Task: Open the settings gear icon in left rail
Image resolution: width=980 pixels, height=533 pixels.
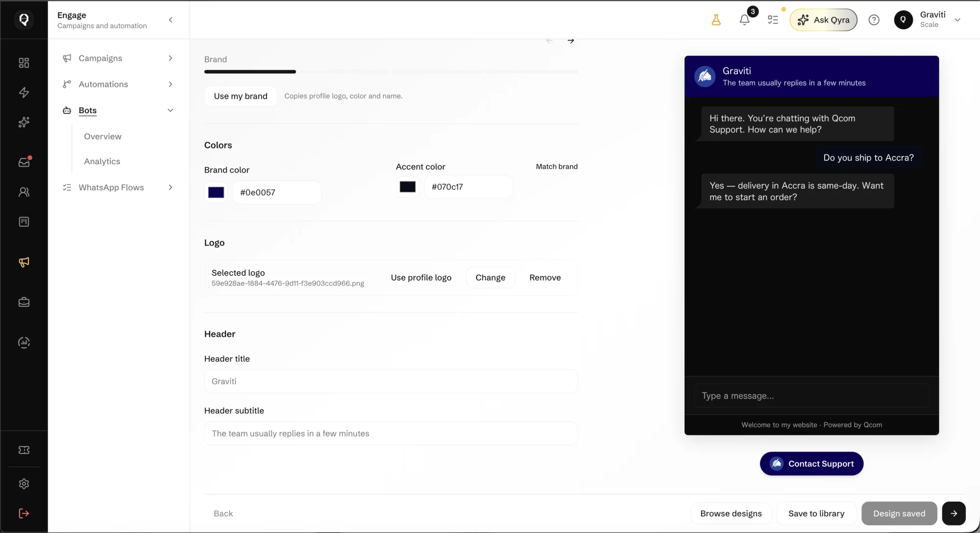Action: tap(24, 484)
